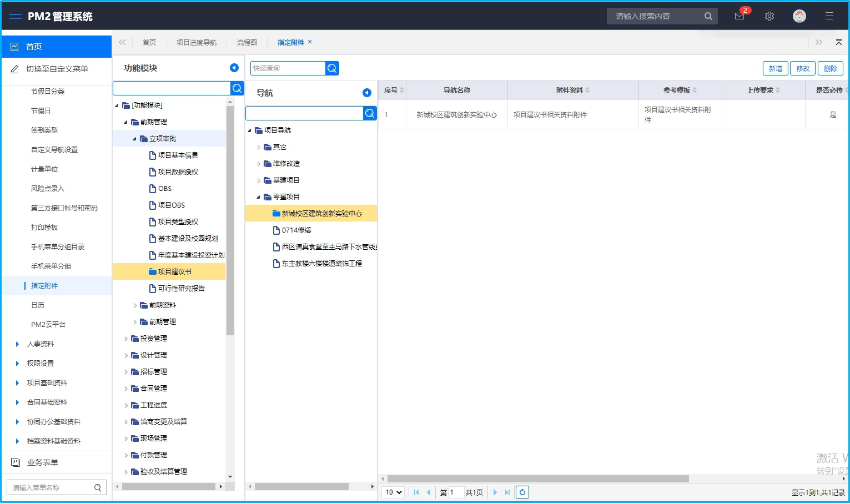
Task: Open the mail notifications icon
Action: click(740, 16)
